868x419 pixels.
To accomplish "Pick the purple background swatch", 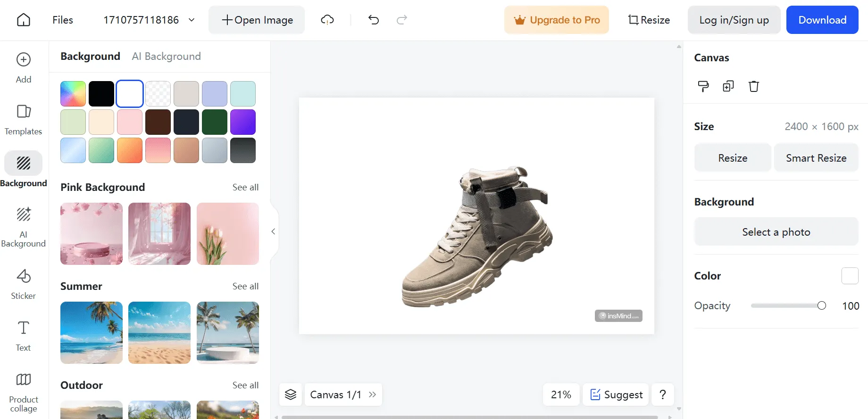I will coord(243,122).
